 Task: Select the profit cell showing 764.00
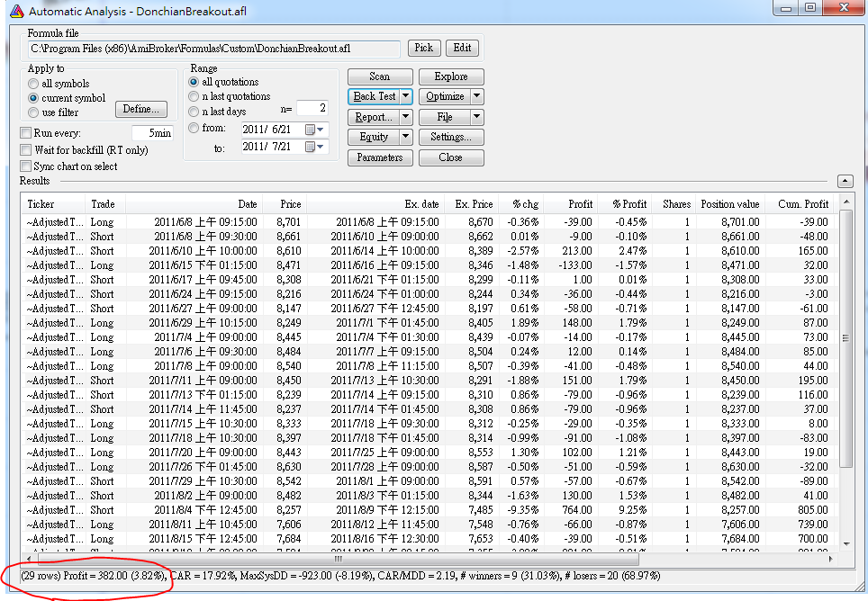coord(577,510)
